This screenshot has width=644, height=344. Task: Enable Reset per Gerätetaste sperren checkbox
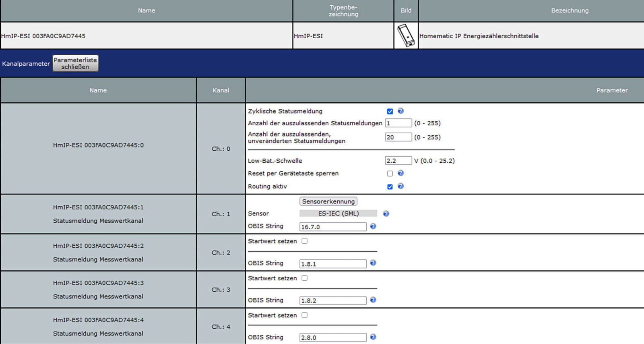pyautogui.click(x=390, y=174)
